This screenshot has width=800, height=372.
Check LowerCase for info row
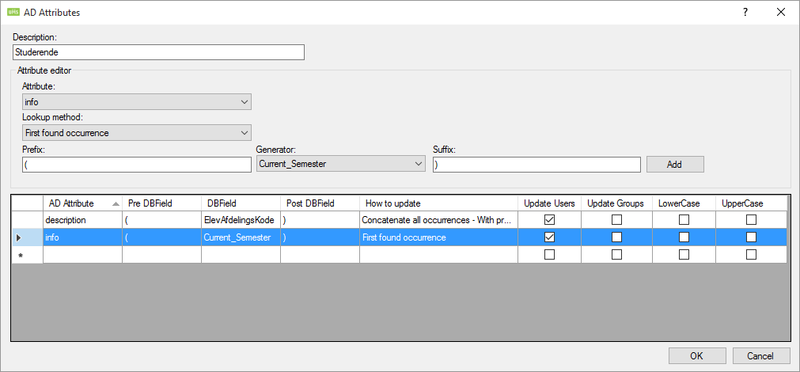(684, 237)
